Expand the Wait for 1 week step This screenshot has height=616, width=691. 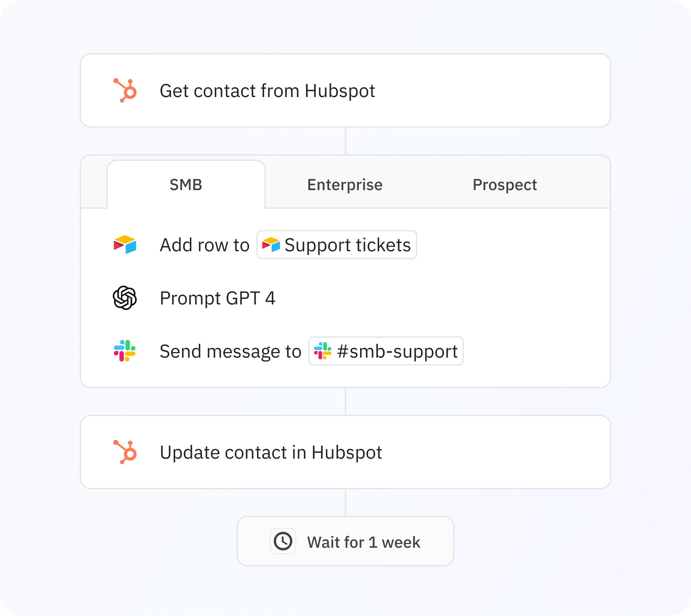[x=345, y=541]
